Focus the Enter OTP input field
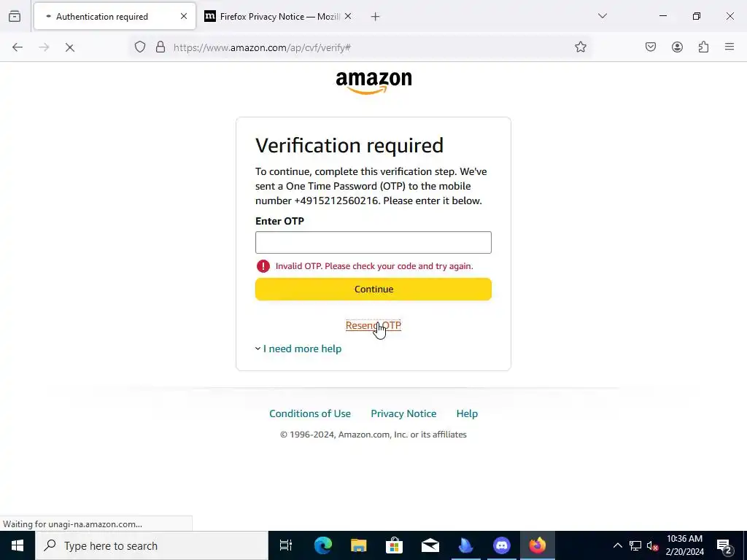Image resolution: width=747 pixels, height=560 pixels. click(373, 242)
